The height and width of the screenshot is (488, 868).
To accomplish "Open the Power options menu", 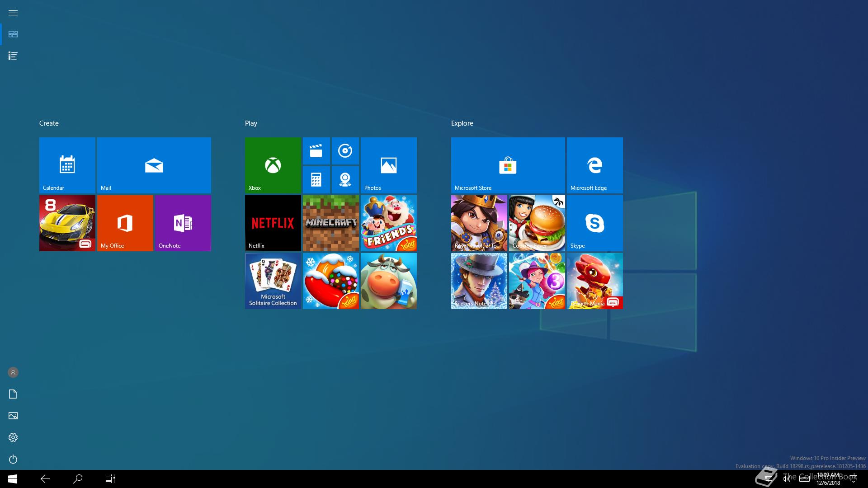I will click(x=13, y=459).
